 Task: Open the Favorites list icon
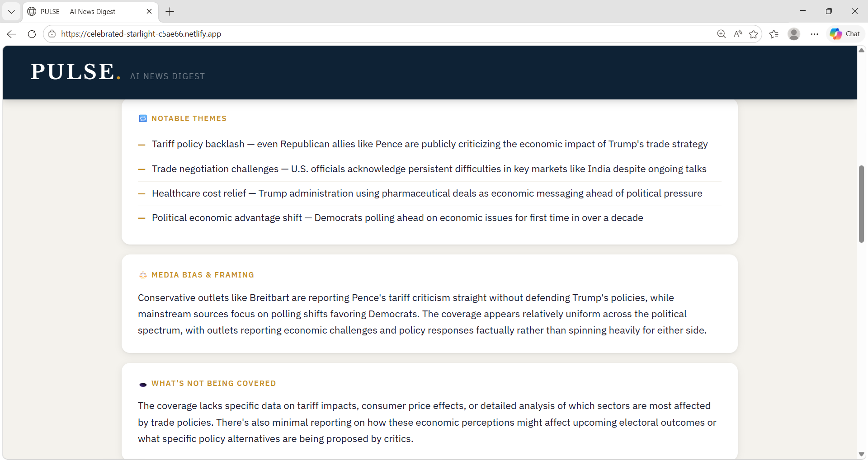tap(774, 34)
